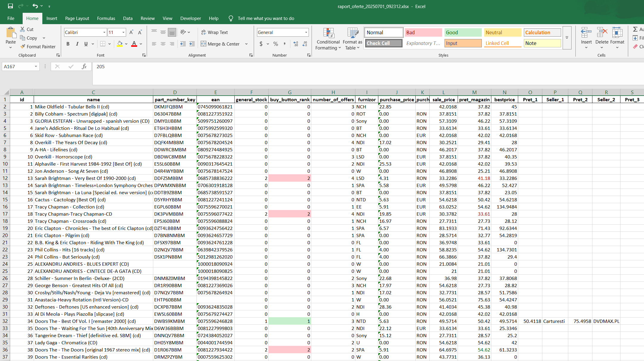Image resolution: width=644 pixels, height=361 pixels.
Task: Apply comma style format
Action: (285, 44)
